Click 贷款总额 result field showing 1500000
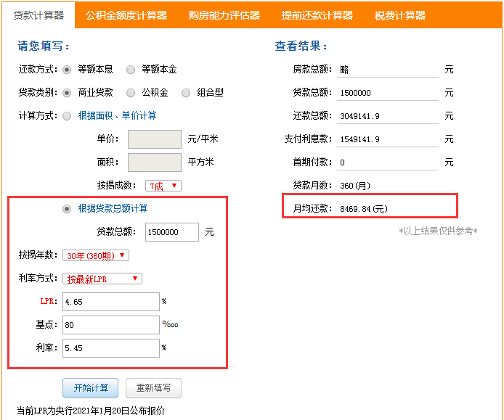Viewport: 504px width, 420px height. (388, 93)
